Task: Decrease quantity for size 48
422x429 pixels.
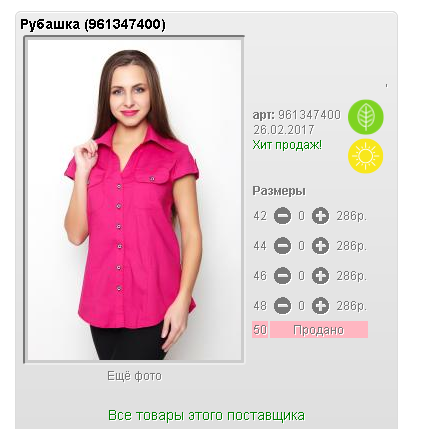Action: [x=282, y=306]
